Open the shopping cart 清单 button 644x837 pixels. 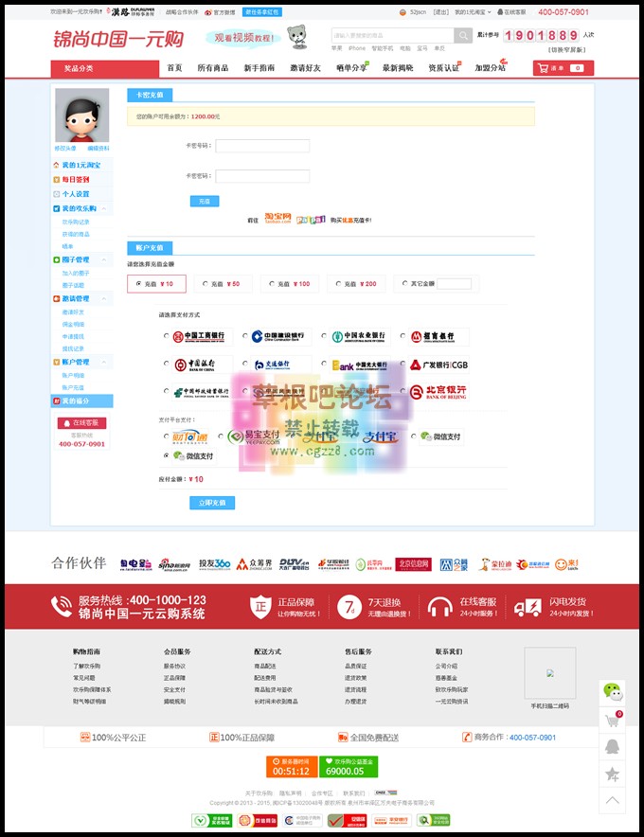[x=563, y=68]
